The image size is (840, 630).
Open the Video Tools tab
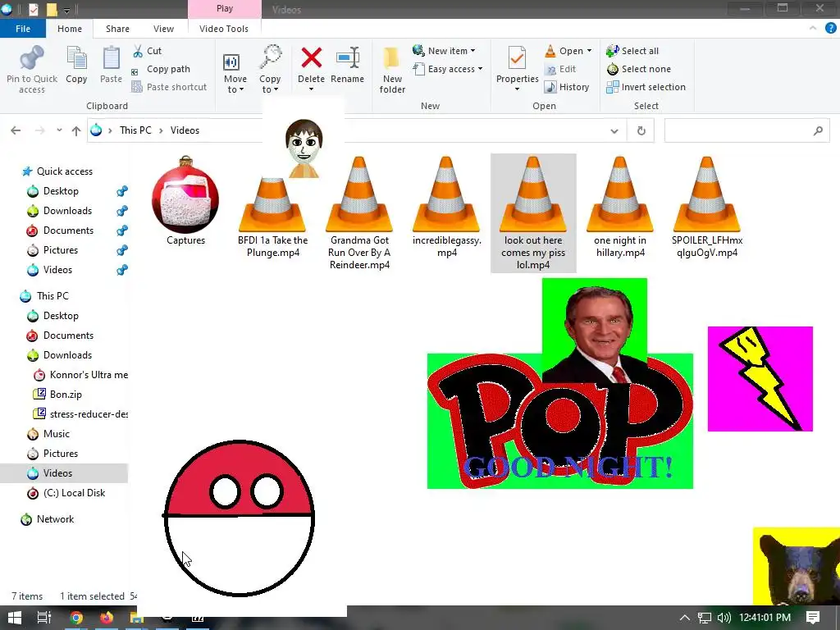224,29
